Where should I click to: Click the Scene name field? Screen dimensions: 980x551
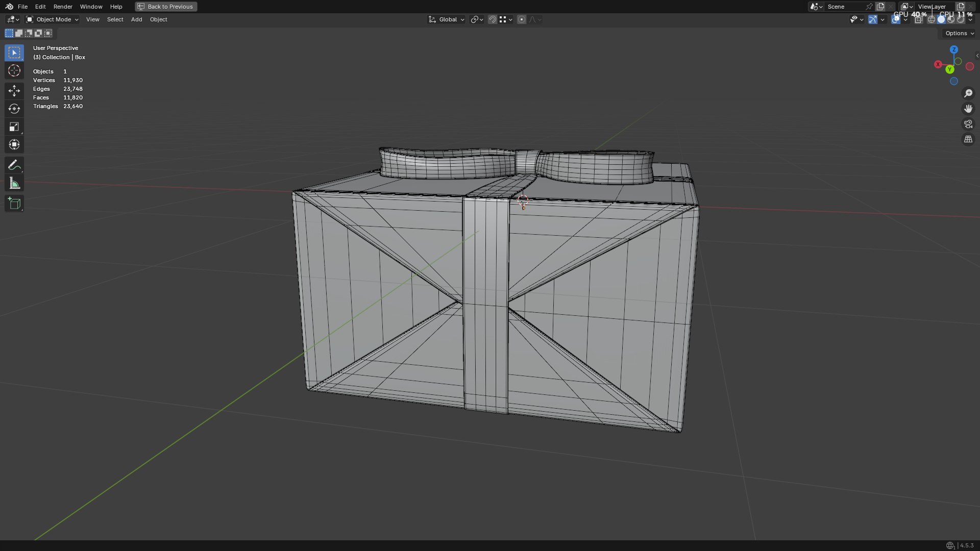(845, 7)
